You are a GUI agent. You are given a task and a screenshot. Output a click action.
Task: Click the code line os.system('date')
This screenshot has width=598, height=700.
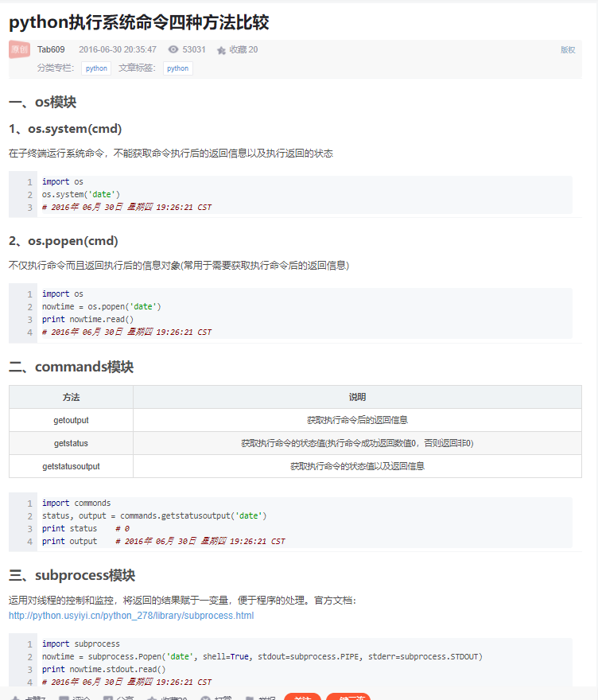[81, 194]
